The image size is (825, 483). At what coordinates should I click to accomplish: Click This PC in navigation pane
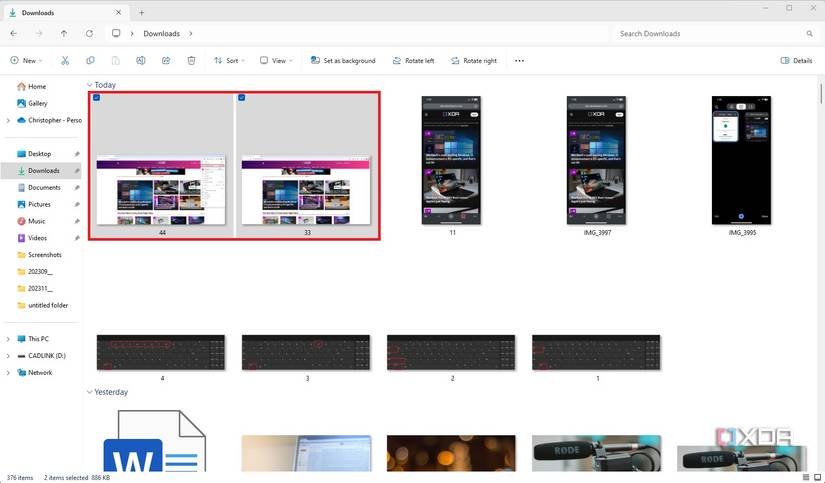pyautogui.click(x=38, y=339)
